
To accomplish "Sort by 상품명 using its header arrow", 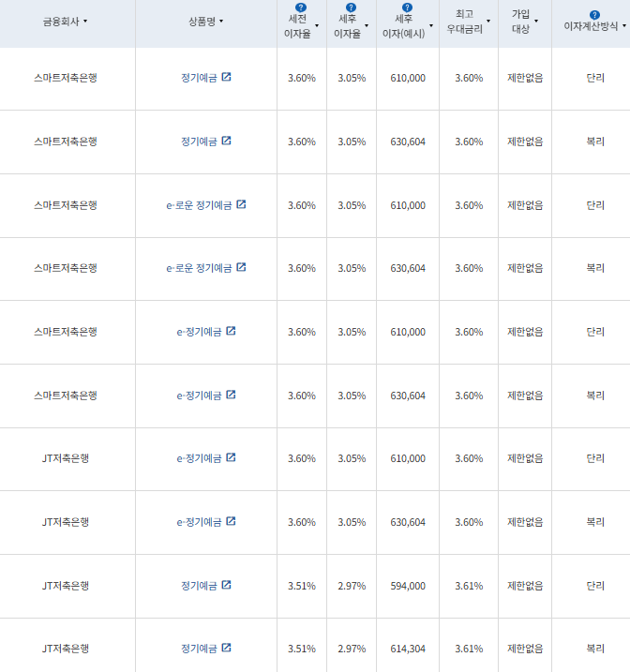I will point(221,21).
